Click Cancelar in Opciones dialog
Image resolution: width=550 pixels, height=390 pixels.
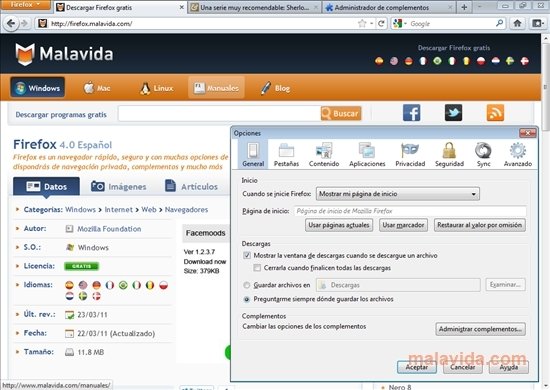pyautogui.click(x=462, y=367)
